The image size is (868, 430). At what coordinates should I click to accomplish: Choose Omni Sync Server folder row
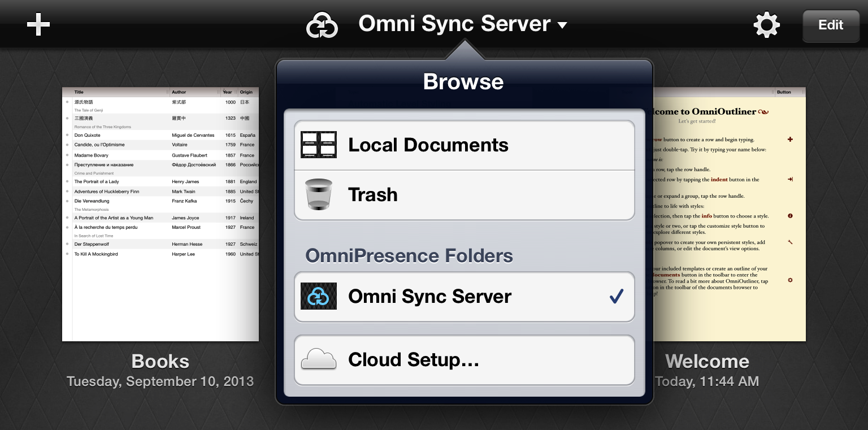pyautogui.click(x=464, y=297)
